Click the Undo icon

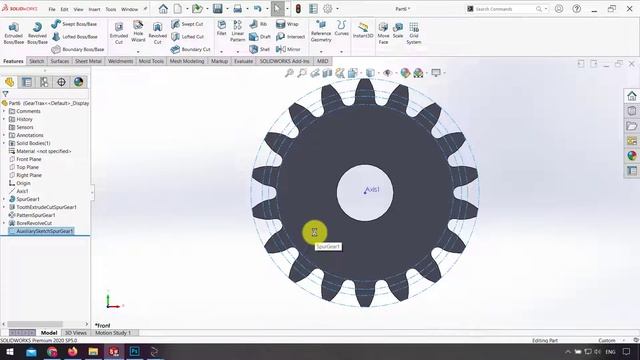(x=258, y=9)
